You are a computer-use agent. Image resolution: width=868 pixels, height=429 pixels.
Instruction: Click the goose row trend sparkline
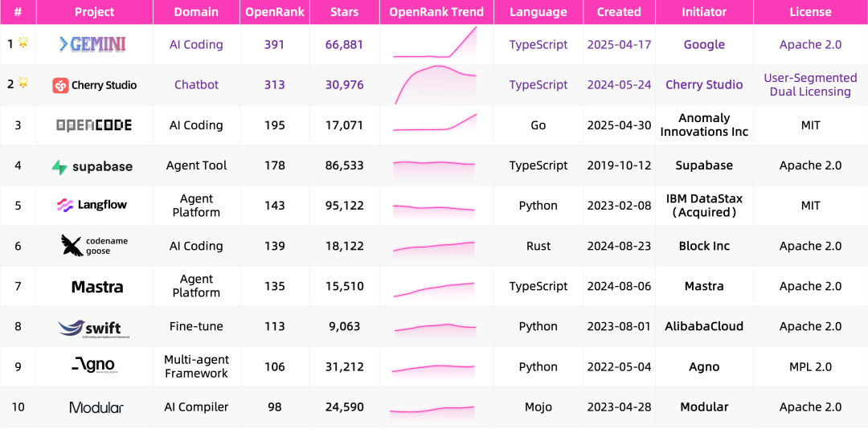pyautogui.click(x=435, y=247)
